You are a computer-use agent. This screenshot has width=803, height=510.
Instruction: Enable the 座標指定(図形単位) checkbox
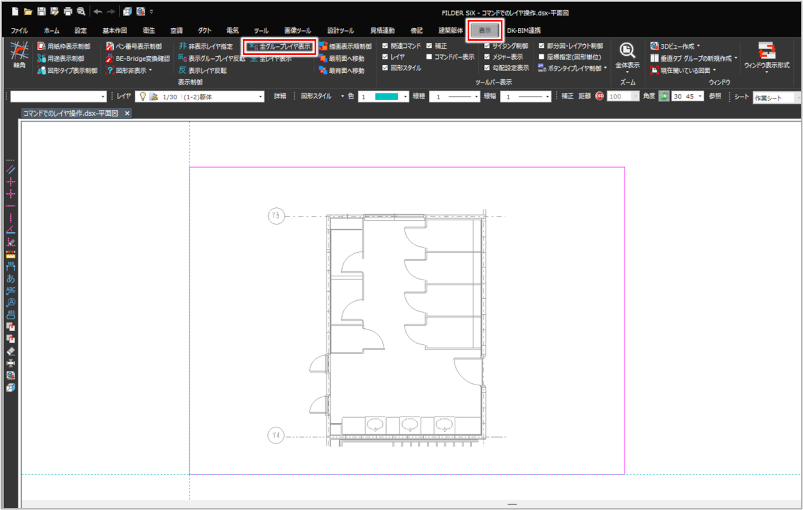pyautogui.click(x=539, y=57)
